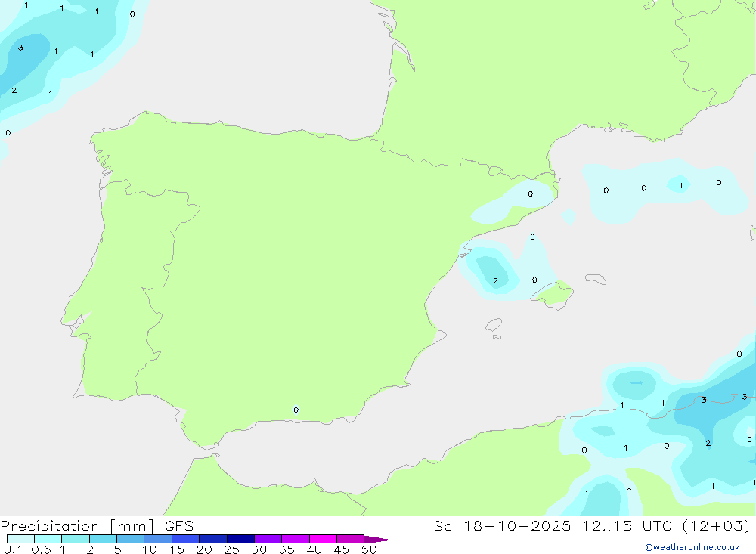Click the 'Precipitation [mm]' title text
Image resolution: width=756 pixels, height=554 pixels.
click(x=77, y=526)
